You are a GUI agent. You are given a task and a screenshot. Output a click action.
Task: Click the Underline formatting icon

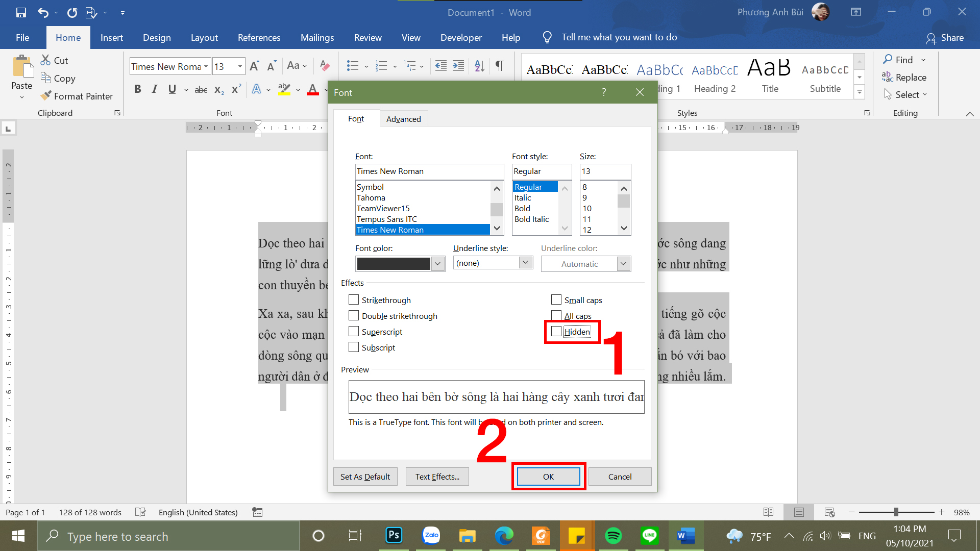point(171,88)
